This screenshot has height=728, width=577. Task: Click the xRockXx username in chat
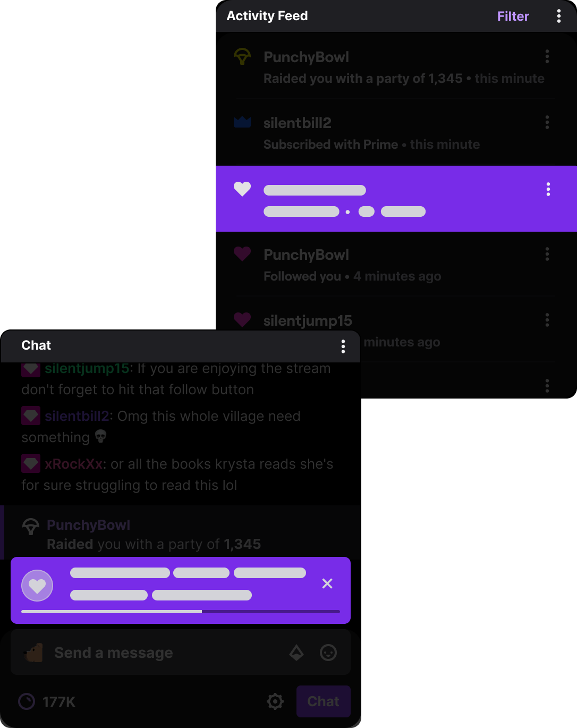(x=73, y=464)
